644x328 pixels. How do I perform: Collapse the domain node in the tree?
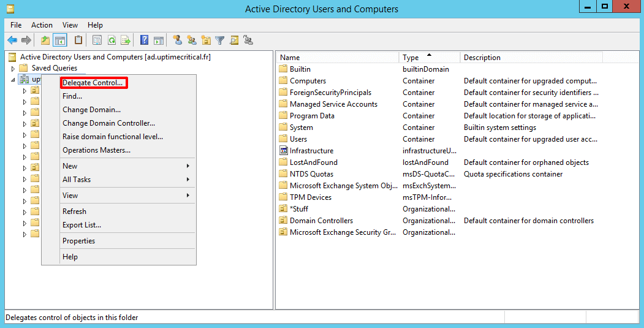(x=13, y=79)
